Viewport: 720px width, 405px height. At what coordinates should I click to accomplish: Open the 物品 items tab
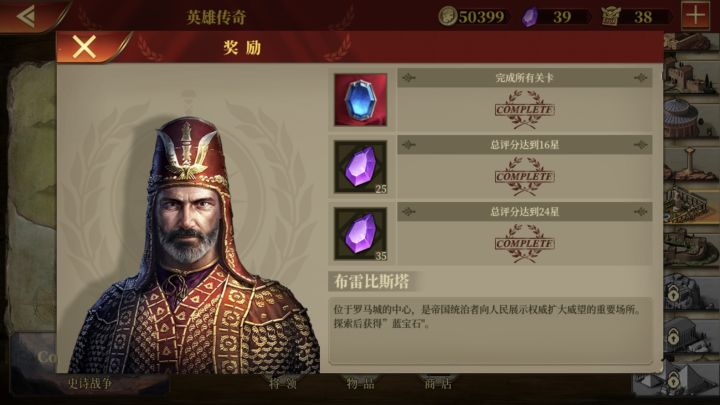click(x=360, y=383)
